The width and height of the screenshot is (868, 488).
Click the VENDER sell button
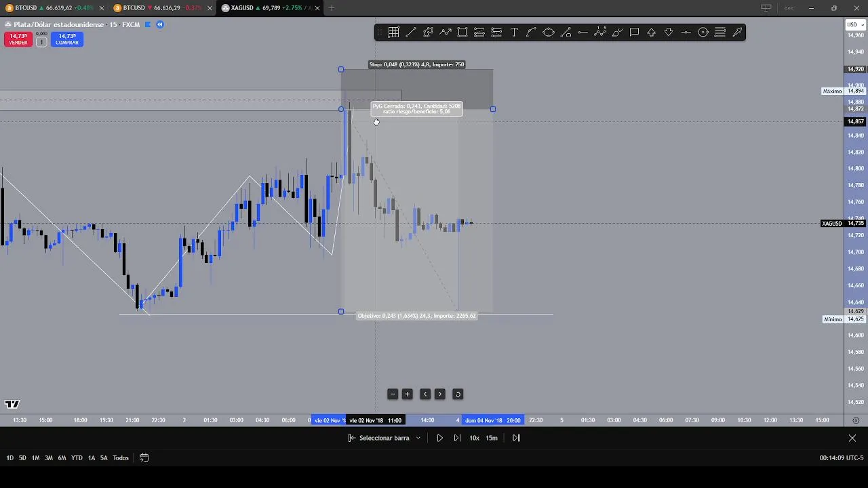click(18, 39)
